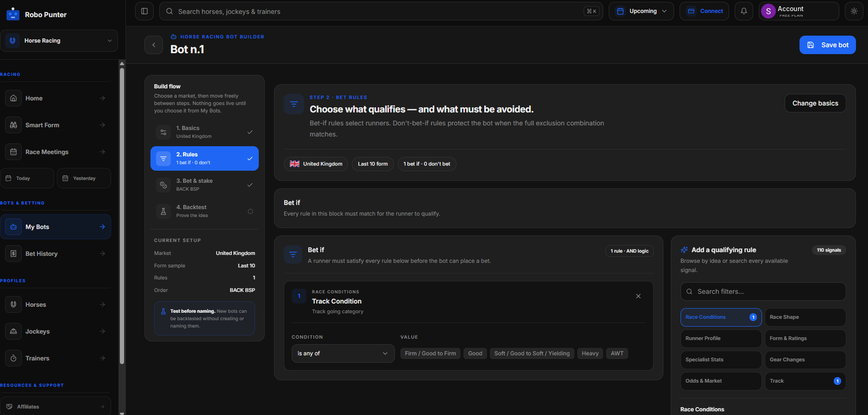Select the Runner Profile filter category

(721, 338)
